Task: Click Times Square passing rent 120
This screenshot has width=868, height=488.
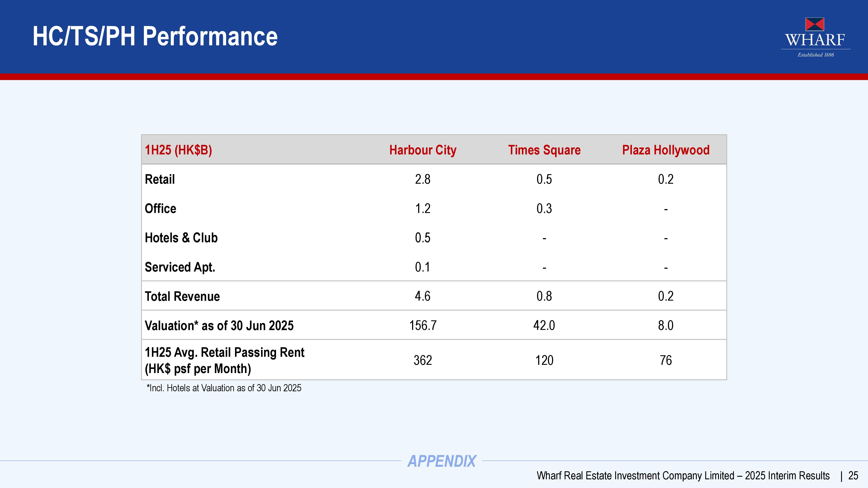Action: coord(544,360)
